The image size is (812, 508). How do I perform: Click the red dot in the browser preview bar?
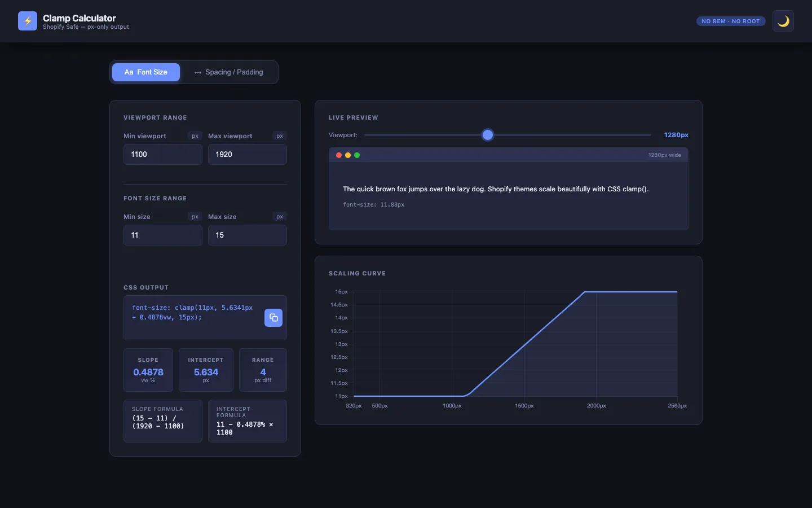[x=338, y=155]
